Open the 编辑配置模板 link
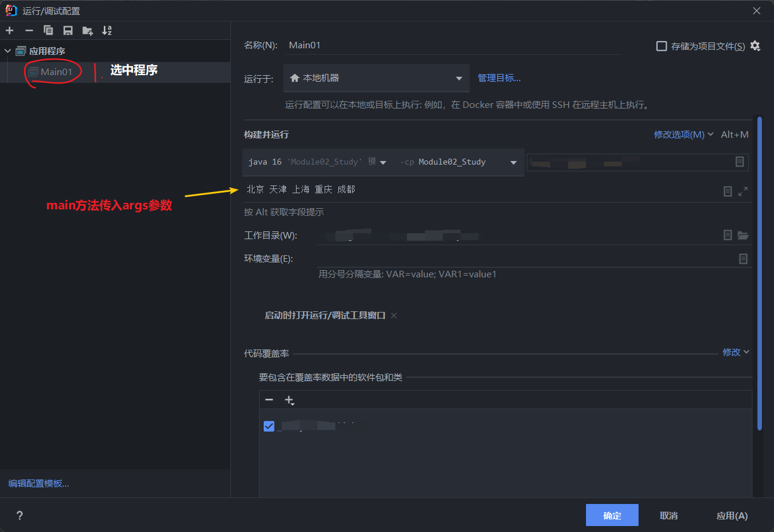Image resolution: width=774 pixels, height=532 pixels. [x=39, y=484]
